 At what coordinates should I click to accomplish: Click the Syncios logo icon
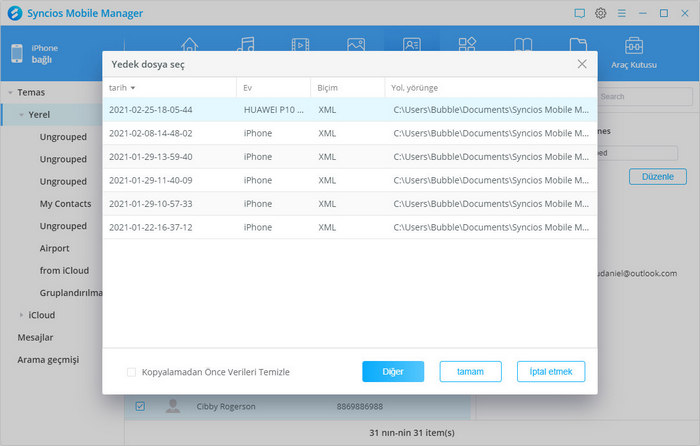[x=15, y=13]
